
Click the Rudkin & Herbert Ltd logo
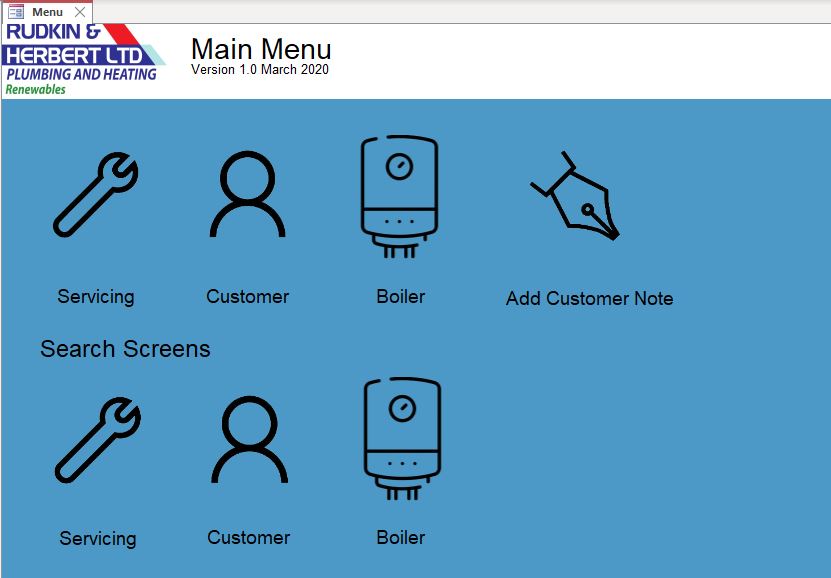(x=83, y=60)
